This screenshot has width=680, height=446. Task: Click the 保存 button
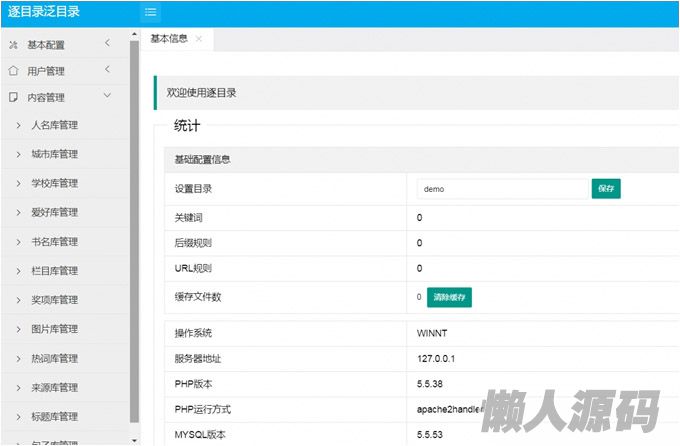[606, 188]
